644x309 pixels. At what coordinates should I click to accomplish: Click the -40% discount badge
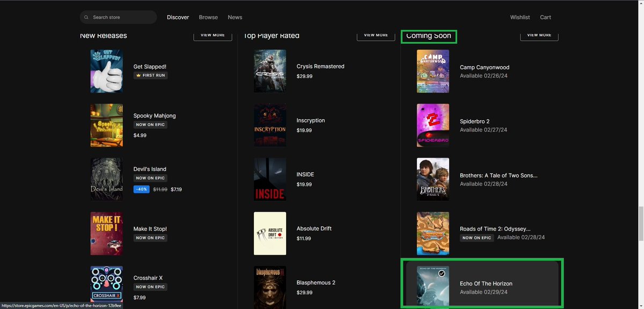pyautogui.click(x=142, y=189)
